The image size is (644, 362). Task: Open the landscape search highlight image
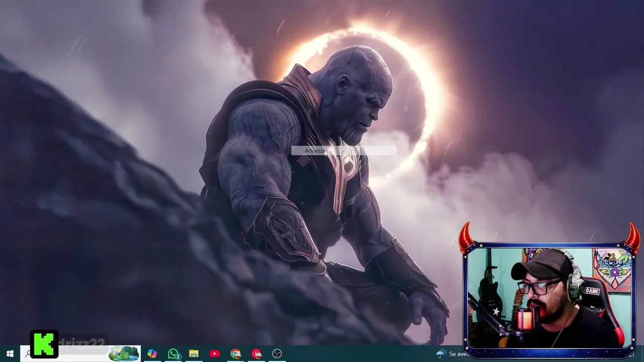tap(124, 353)
